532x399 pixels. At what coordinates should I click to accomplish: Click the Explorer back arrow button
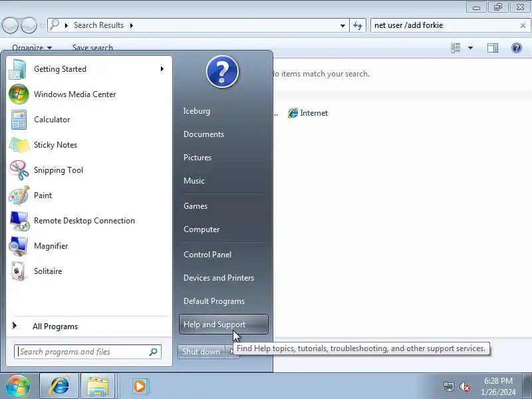10,25
